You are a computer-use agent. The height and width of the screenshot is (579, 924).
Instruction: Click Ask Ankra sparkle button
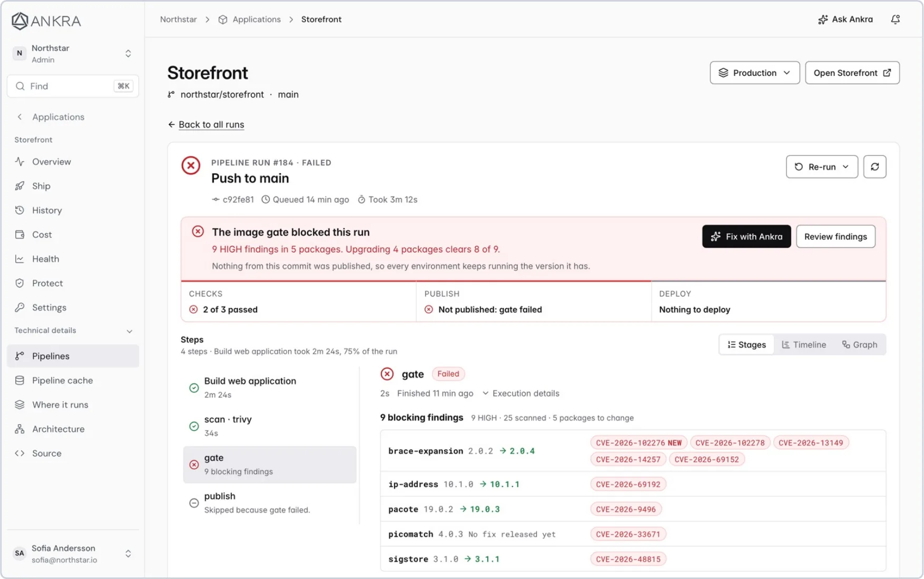click(x=846, y=19)
